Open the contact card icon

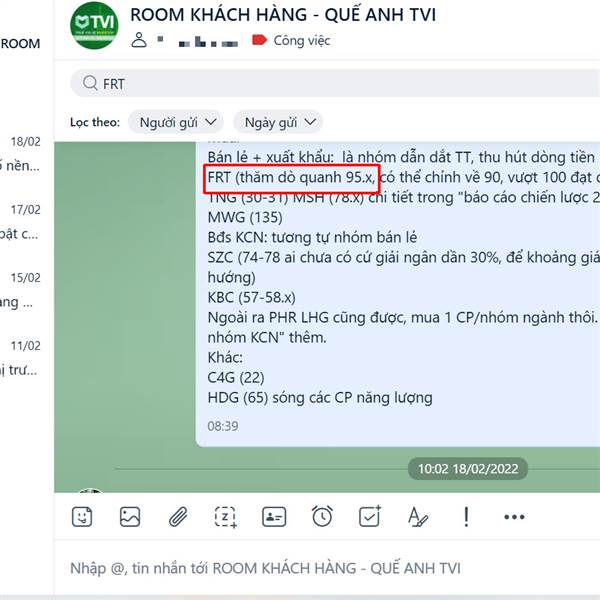tap(274, 517)
